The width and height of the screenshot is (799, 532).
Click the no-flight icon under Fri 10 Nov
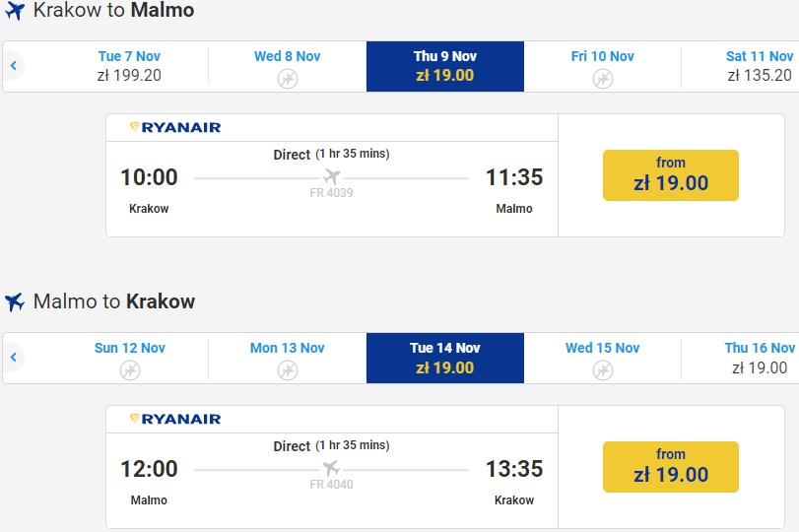603,79
